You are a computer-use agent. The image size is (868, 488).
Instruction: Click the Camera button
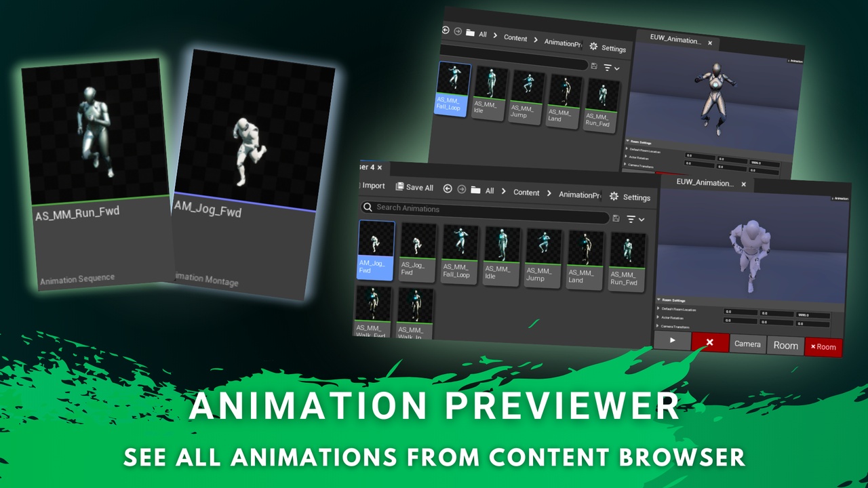[747, 344]
